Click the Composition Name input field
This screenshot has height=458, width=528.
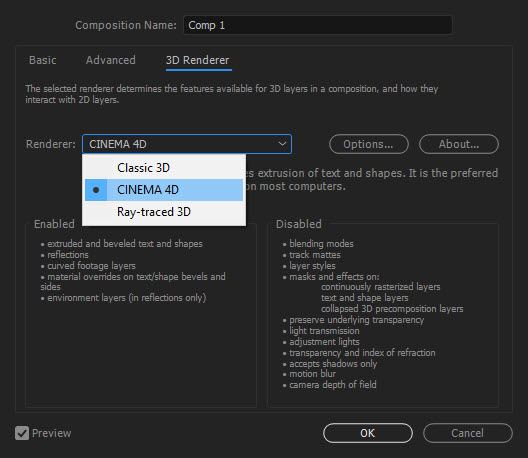318,25
